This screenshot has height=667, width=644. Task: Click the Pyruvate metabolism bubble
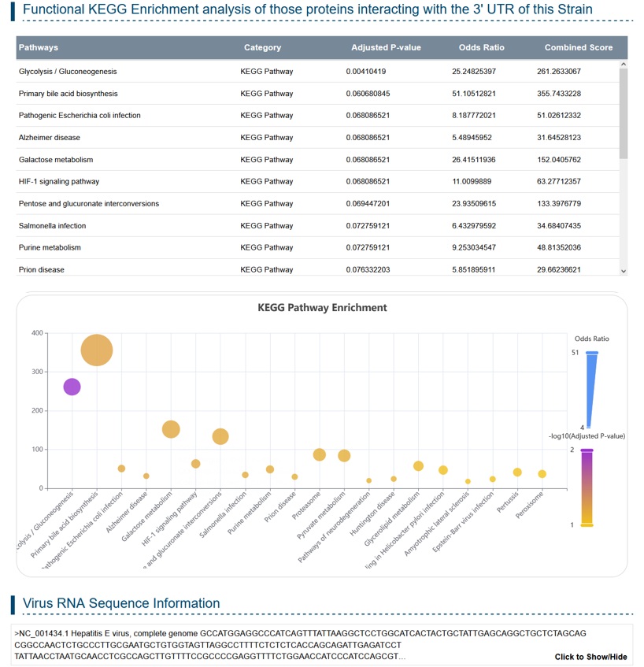click(x=344, y=456)
